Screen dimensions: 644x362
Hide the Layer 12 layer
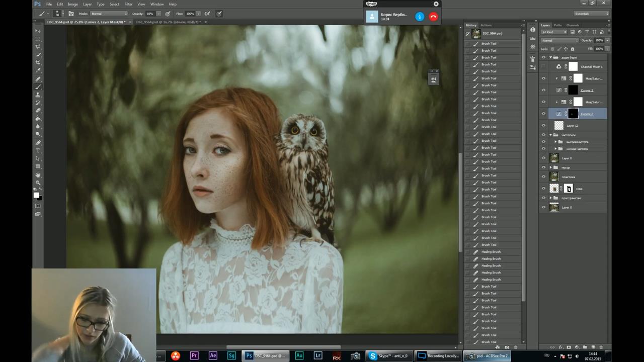tap(543, 125)
